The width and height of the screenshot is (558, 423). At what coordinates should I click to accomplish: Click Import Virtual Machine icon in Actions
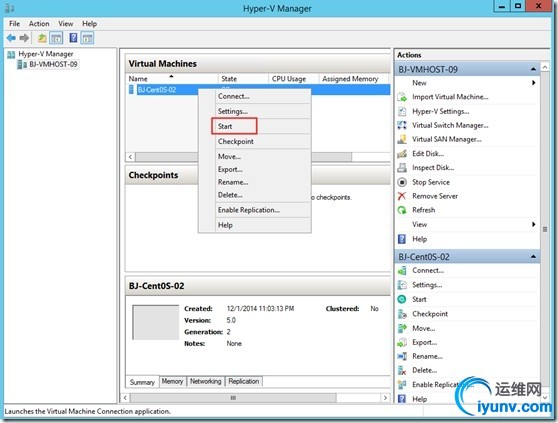coord(402,97)
